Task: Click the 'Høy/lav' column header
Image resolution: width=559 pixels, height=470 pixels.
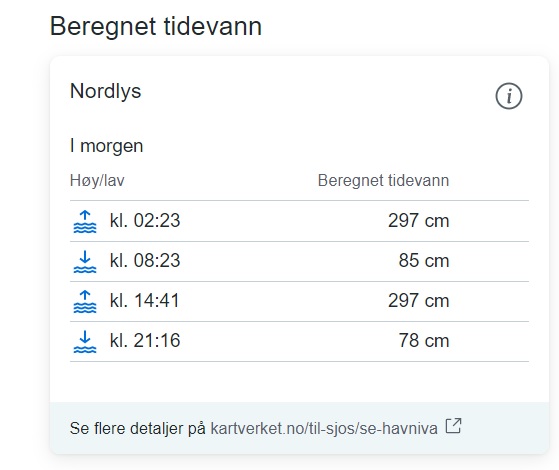Action: (97, 180)
